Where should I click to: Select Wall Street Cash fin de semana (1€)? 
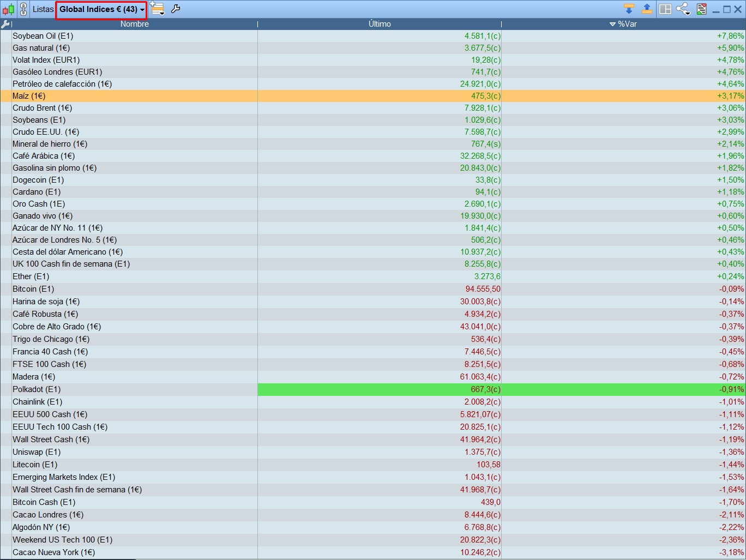tap(77, 490)
